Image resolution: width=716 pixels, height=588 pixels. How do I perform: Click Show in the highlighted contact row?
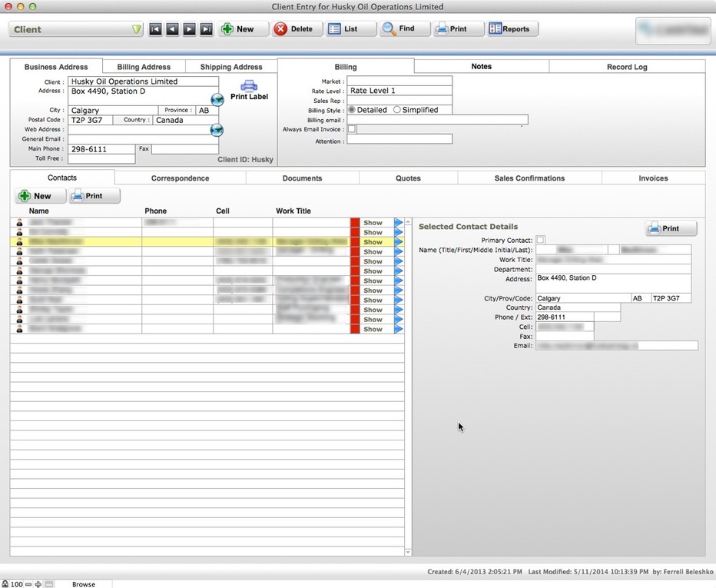(x=373, y=241)
